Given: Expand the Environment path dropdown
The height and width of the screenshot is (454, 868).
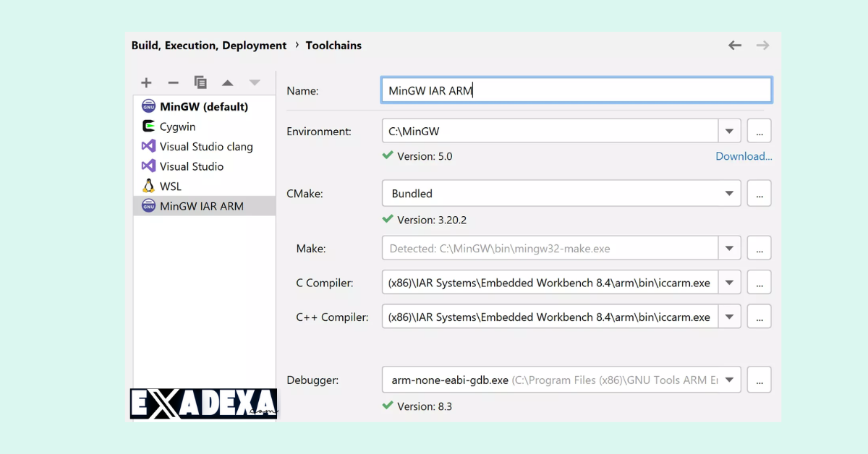Looking at the screenshot, I should (729, 131).
